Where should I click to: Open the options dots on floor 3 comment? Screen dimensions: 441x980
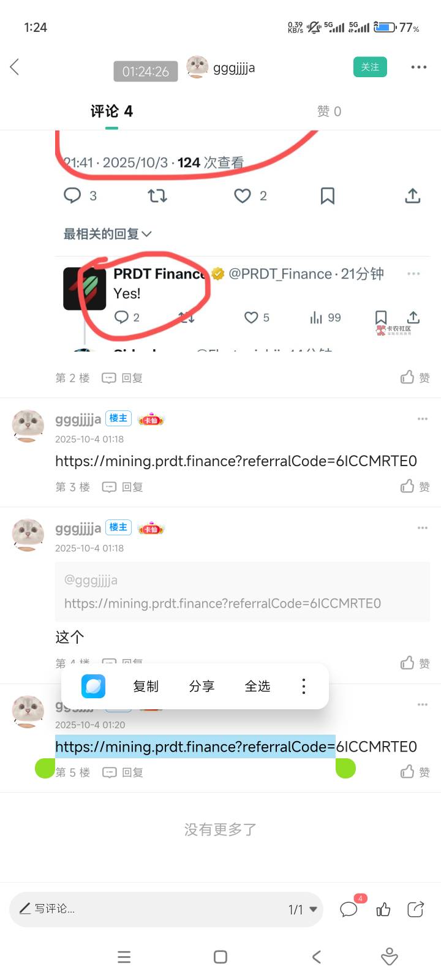pyautogui.click(x=422, y=419)
